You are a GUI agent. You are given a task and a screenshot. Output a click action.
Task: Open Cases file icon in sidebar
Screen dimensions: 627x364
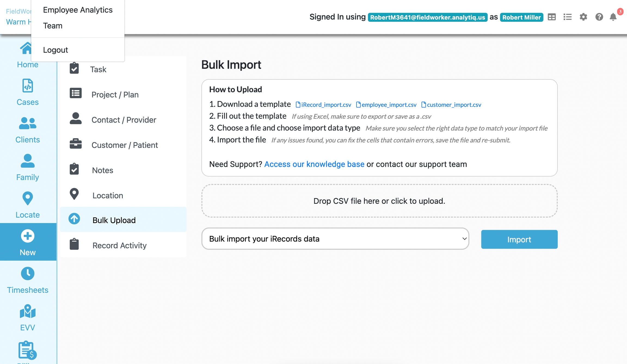coord(27,86)
